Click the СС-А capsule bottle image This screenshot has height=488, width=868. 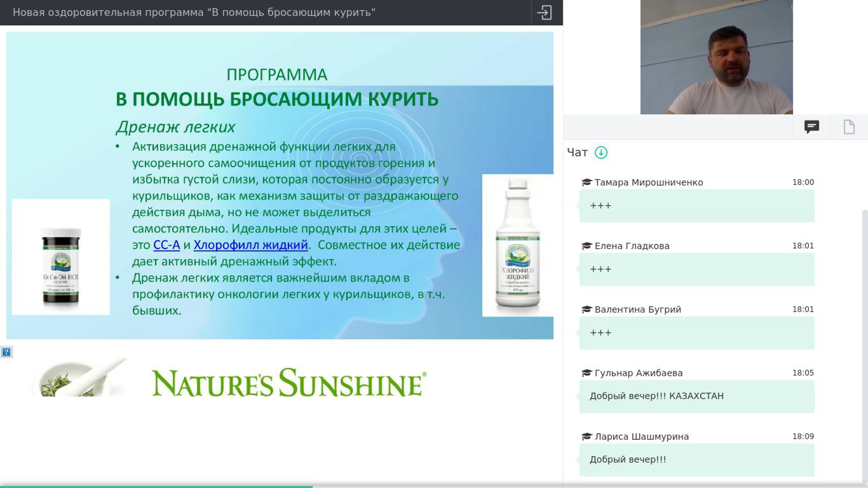click(61, 257)
